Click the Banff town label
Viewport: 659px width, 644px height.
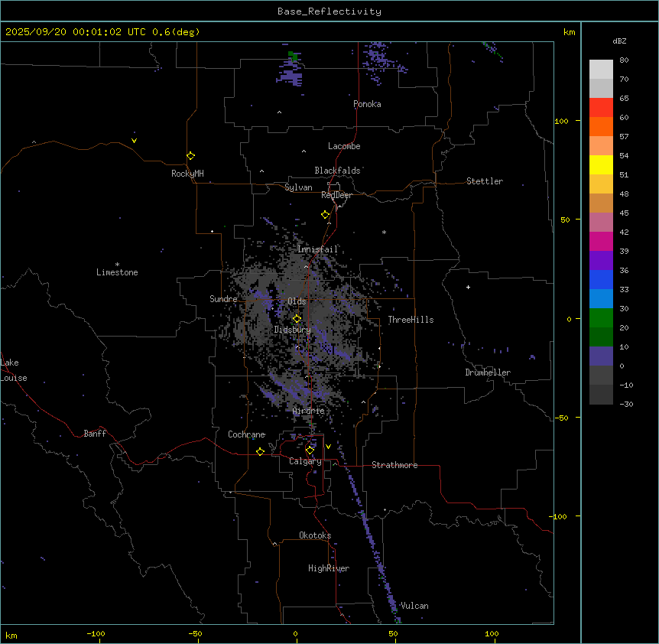pyautogui.click(x=95, y=434)
